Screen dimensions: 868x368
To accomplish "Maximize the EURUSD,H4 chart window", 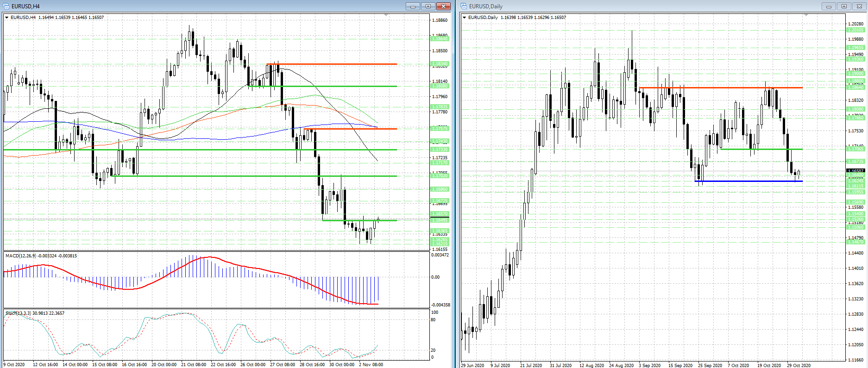I will point(428,6).
